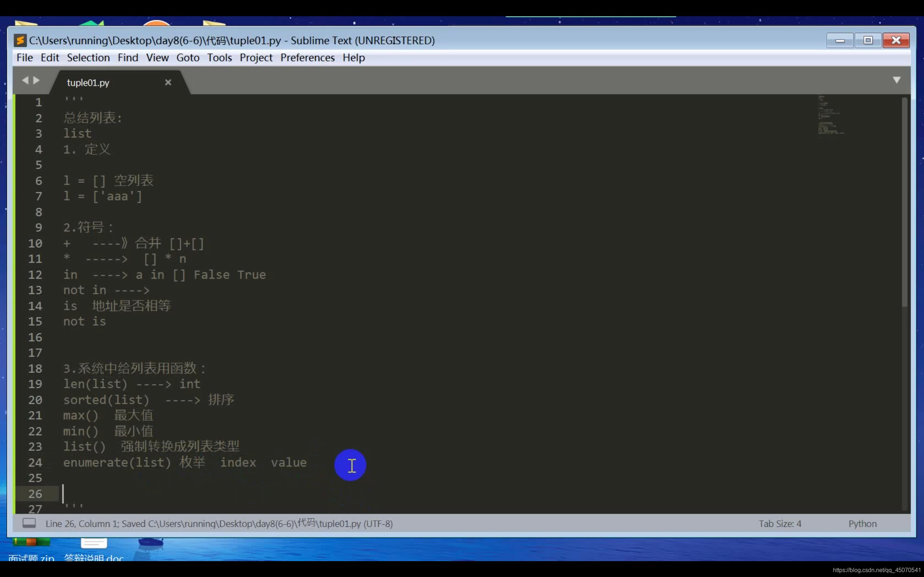Maximize the Sublime Text window
Image resolution: width=924 pixels, height=577 pixels.
(x=868, y=40)
